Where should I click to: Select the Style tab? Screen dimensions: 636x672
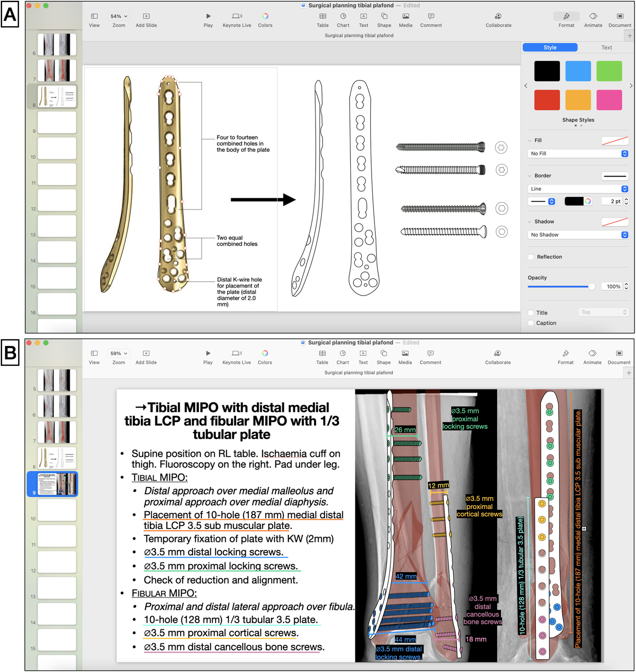(549, 48)
